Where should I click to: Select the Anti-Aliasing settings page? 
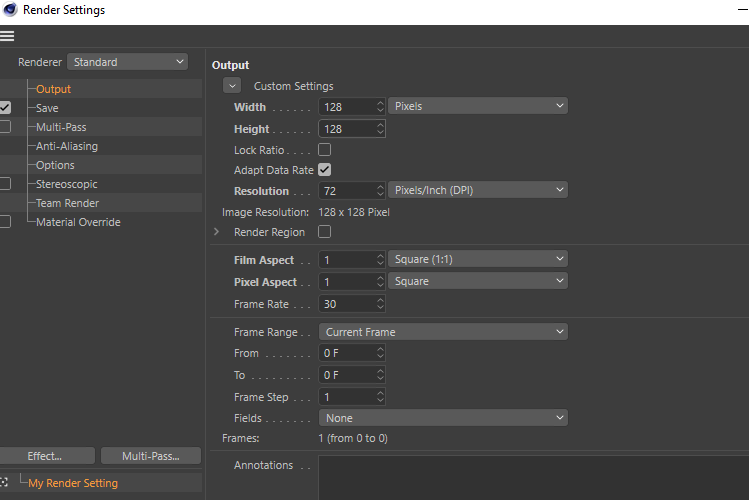(67, 146)
